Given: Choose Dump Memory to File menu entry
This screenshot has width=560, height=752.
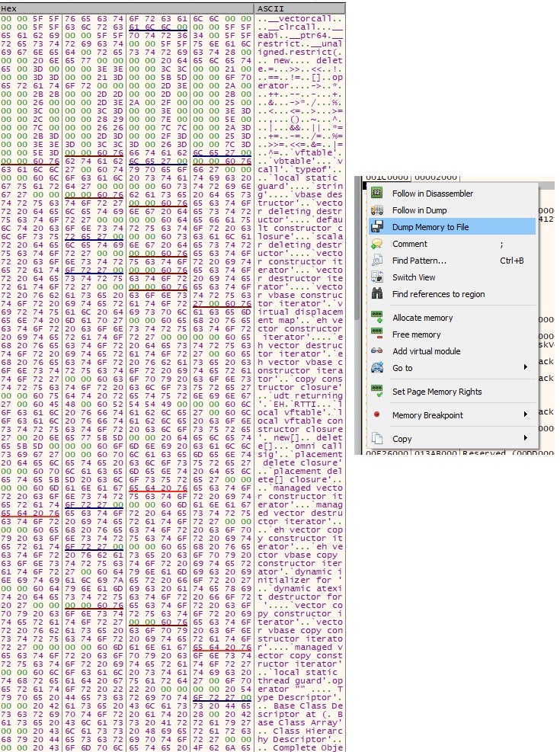Looking at the screenshot, I should click(x=430, y=227).
